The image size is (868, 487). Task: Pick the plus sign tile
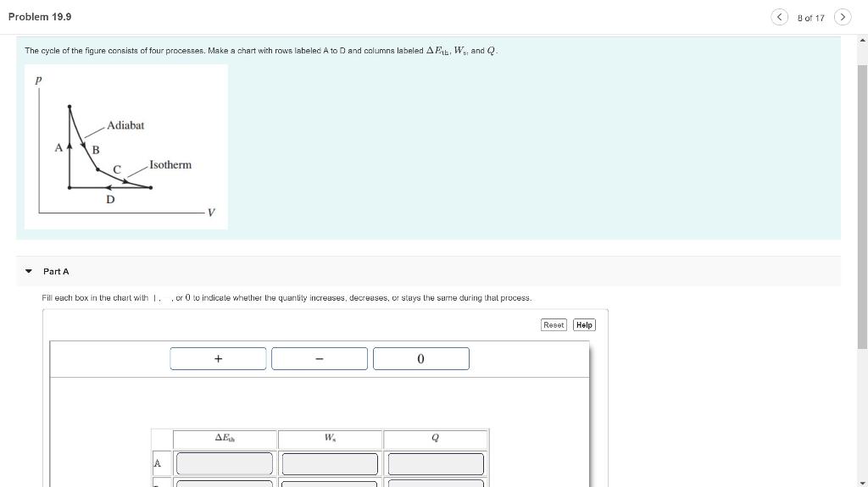(x=218, y=358)
